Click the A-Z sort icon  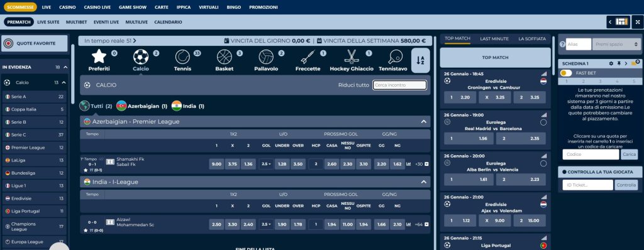click(420, 60)
